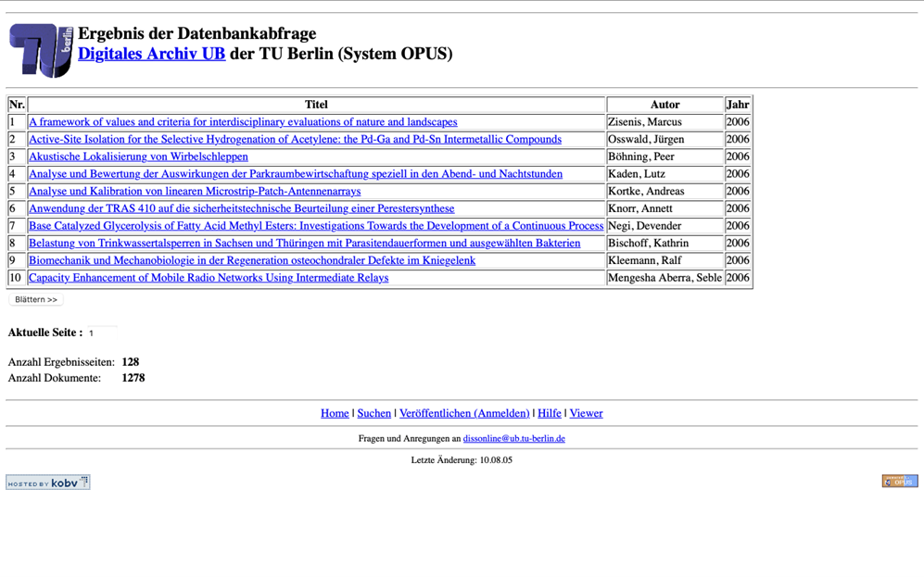Screen dimensions: 924x577
Task: Open Akustische Lokalisierung von Wirbelschleppen
Action: pyautogui.click(x=138, y=157)
